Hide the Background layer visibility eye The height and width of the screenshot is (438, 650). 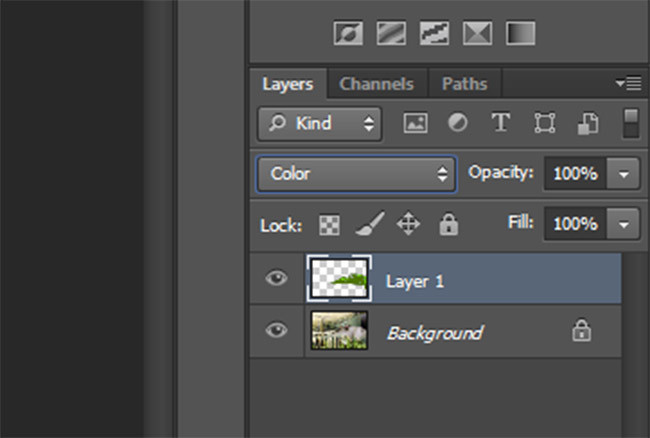coord(276,332)
